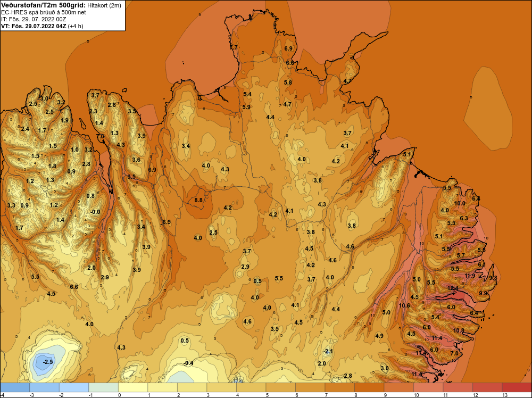This screenshot has height=398, width=532.
Task: Click the 9.5 temperature value
Action: [131, 177]
